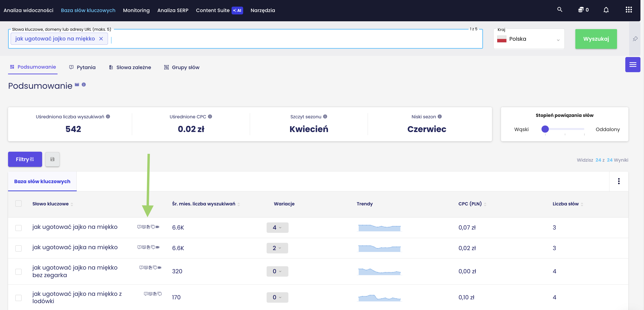This screenshot has width=644, height=310.
Task: Open Monitoring menu
Action: tap(136, 10)
